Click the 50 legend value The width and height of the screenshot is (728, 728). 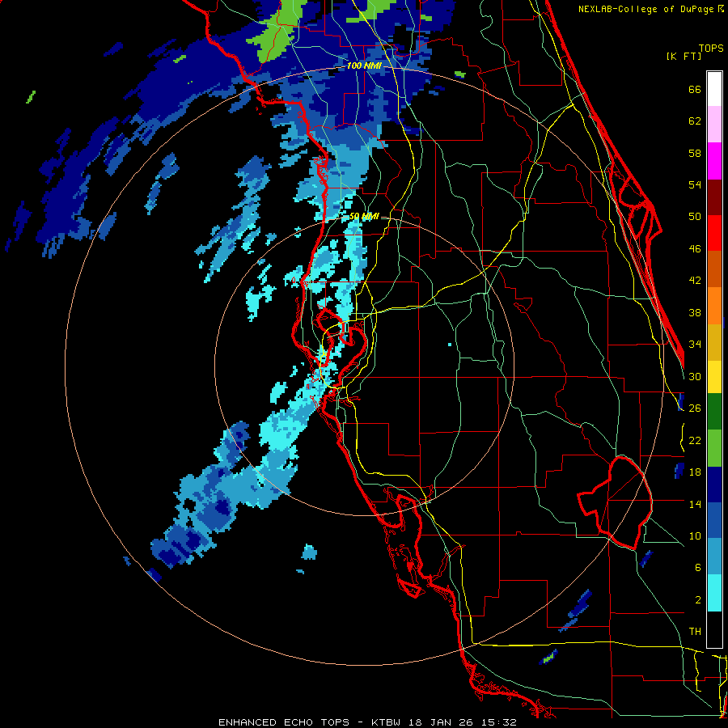[x=695, y=216]
